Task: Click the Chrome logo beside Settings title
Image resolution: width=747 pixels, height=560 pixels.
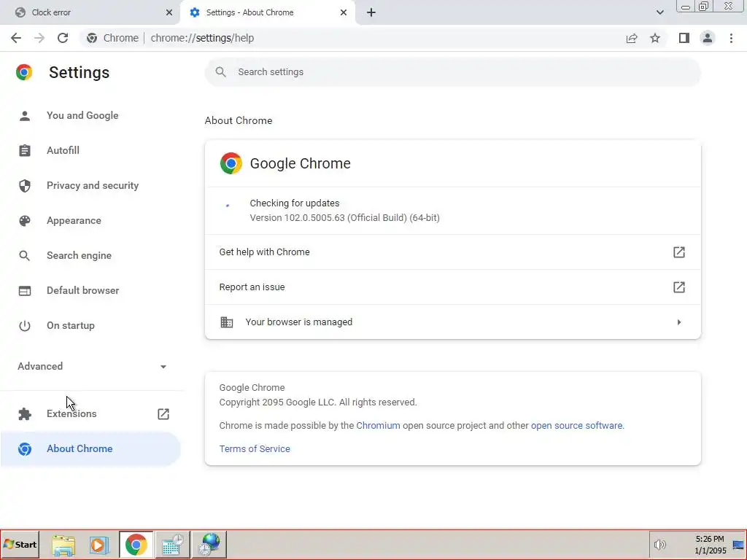Action: (24, 72)
